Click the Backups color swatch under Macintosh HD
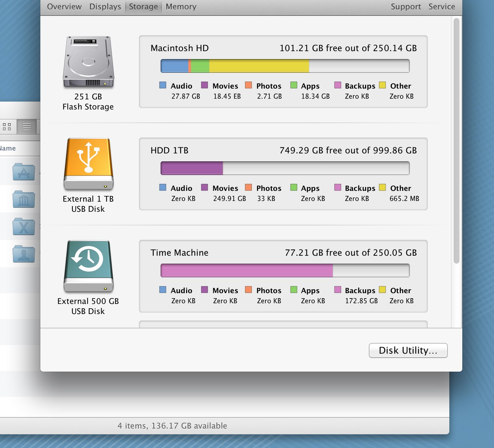Screen dimensions: 494x448 point(338,85)
